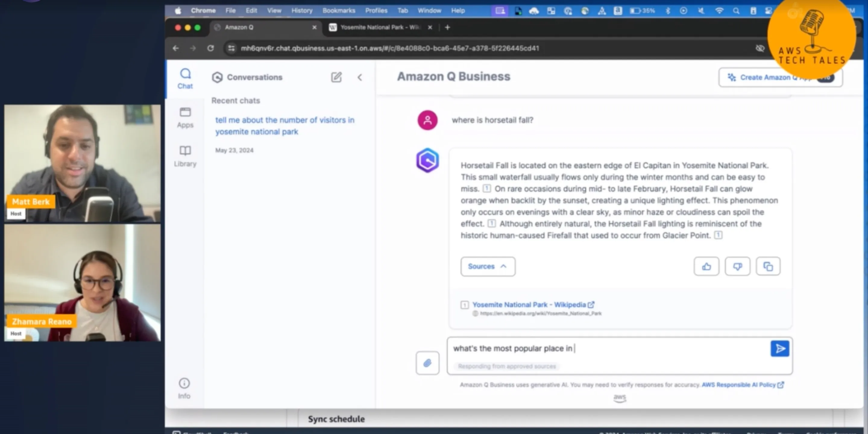The image size is (868, 434).
Task: Click the eye-slash icon in address bar
Action: (x=760, y=48)
